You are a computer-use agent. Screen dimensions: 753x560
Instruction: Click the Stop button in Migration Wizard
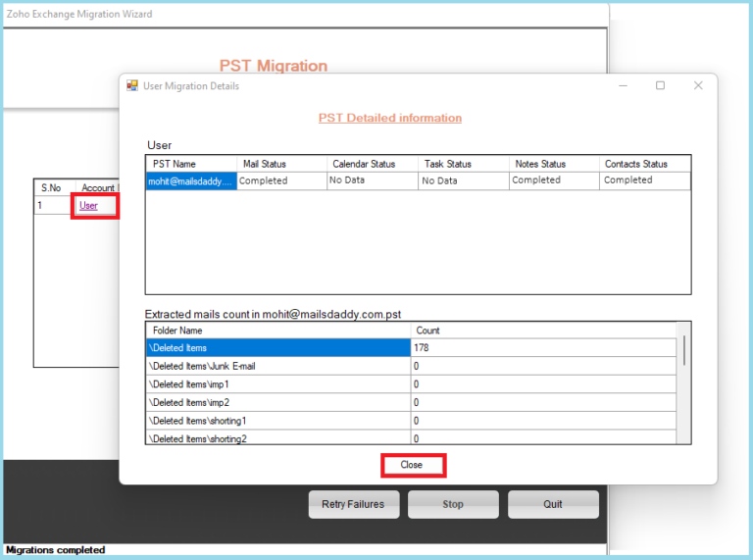453,504
